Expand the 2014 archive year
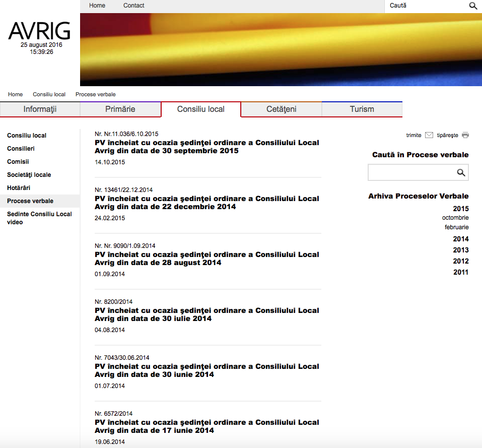Screen dimensions: 482x448 tap(461, 239)
